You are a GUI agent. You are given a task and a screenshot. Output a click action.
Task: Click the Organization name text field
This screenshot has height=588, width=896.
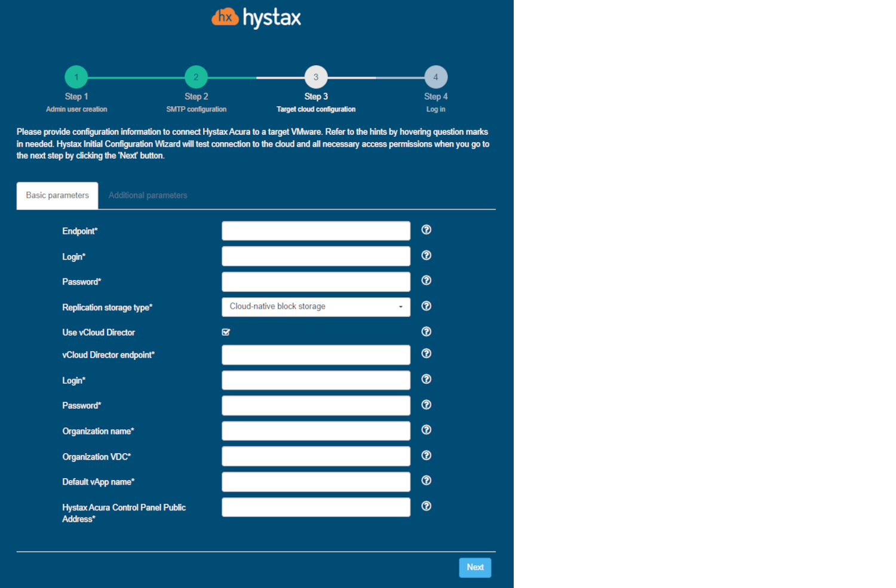315,431
